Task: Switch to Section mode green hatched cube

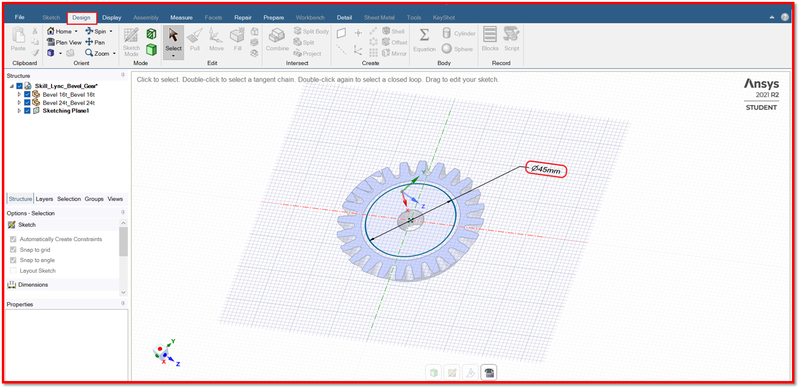Action: pyautogui.click(x=151, y=34)
